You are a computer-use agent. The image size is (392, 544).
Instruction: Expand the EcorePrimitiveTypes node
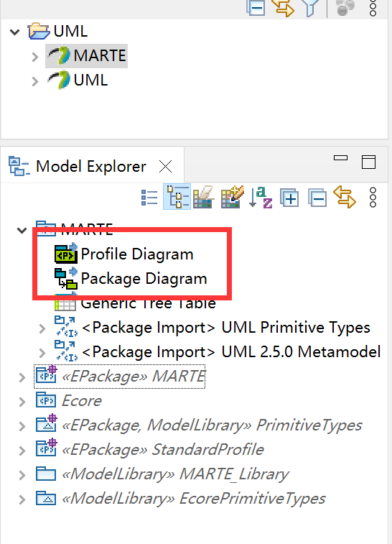(22, 499)
